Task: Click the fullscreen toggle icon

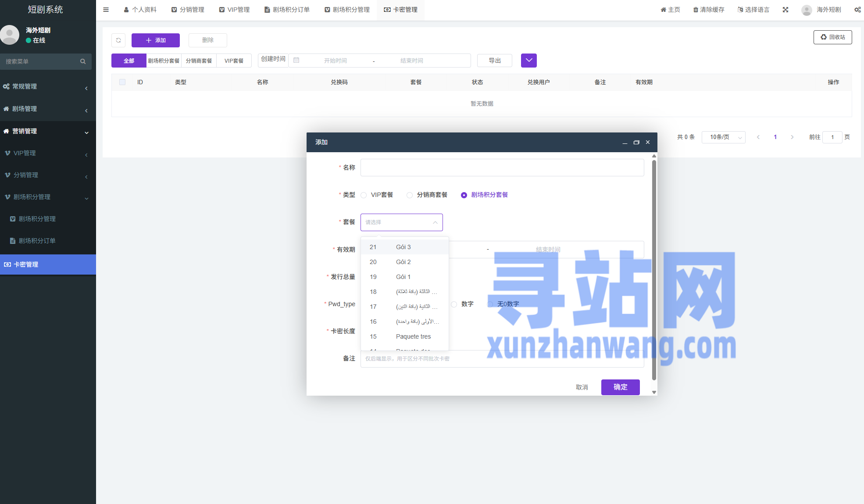Action: (x=785, y=10)
